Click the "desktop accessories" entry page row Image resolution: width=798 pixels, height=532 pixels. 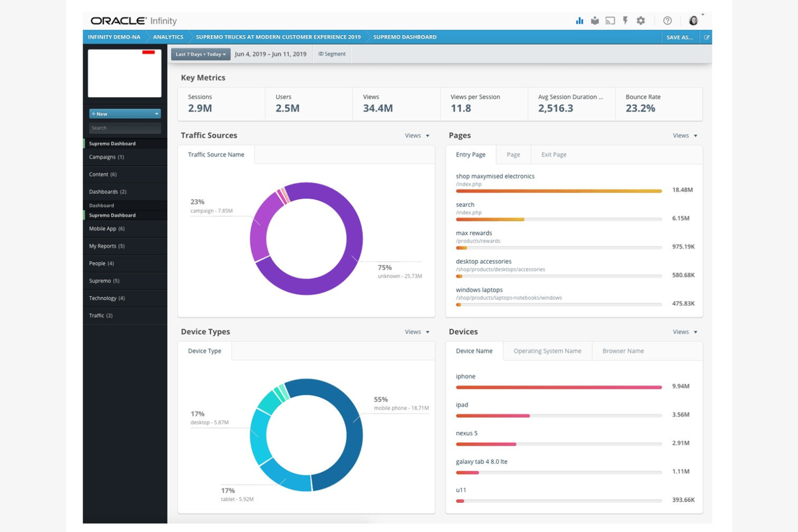575,268
